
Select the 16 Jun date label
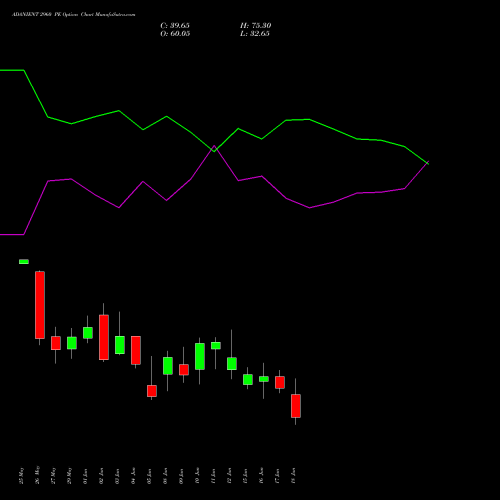(x=262, y=476)
